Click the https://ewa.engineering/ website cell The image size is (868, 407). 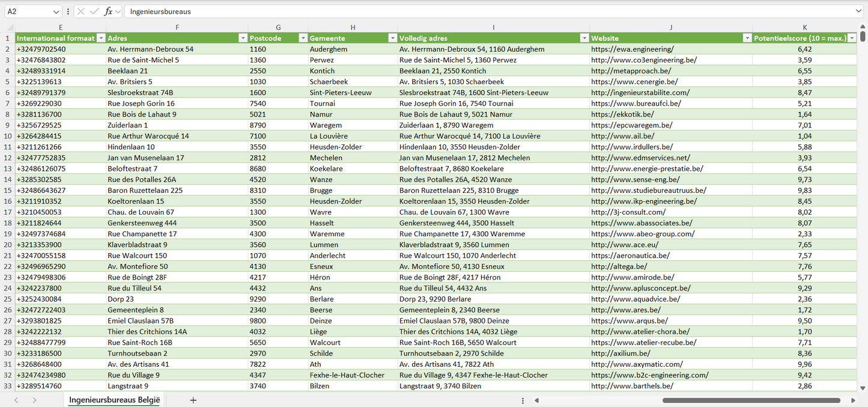(x=632, y=49)
